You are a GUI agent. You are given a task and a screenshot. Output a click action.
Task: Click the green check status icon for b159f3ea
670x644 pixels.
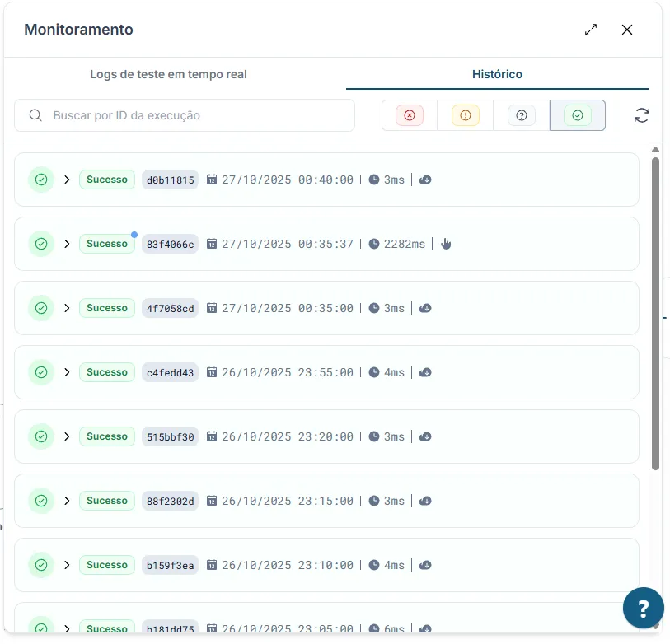(x=41, y=565)
